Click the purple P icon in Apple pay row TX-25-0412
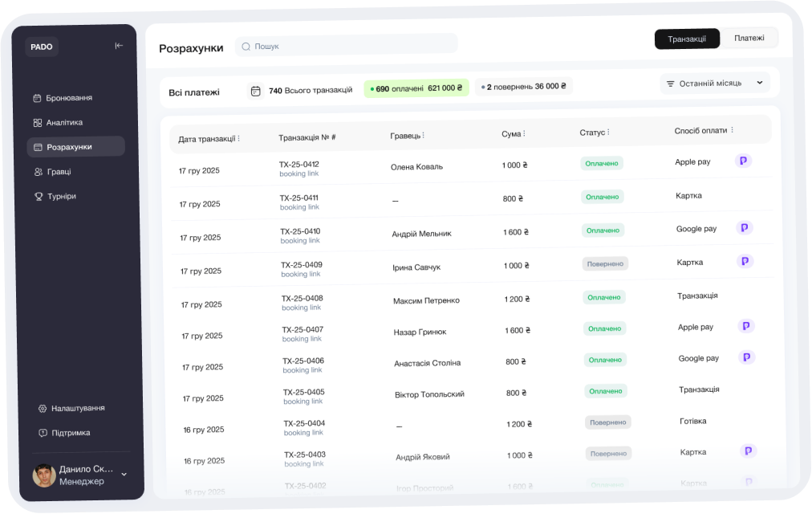Screen dimensions: 812x514 [744, 161]
